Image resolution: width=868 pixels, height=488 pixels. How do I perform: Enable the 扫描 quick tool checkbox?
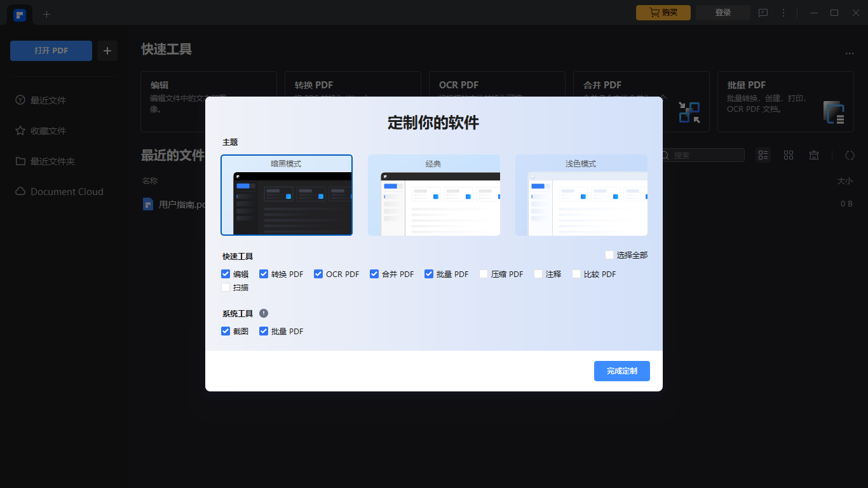[226, 287]
